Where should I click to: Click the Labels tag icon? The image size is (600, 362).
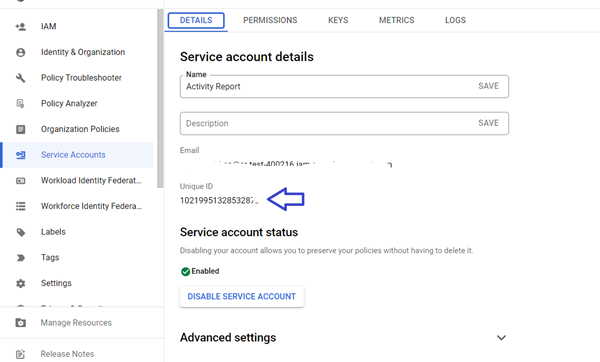(x=21, y=232)
